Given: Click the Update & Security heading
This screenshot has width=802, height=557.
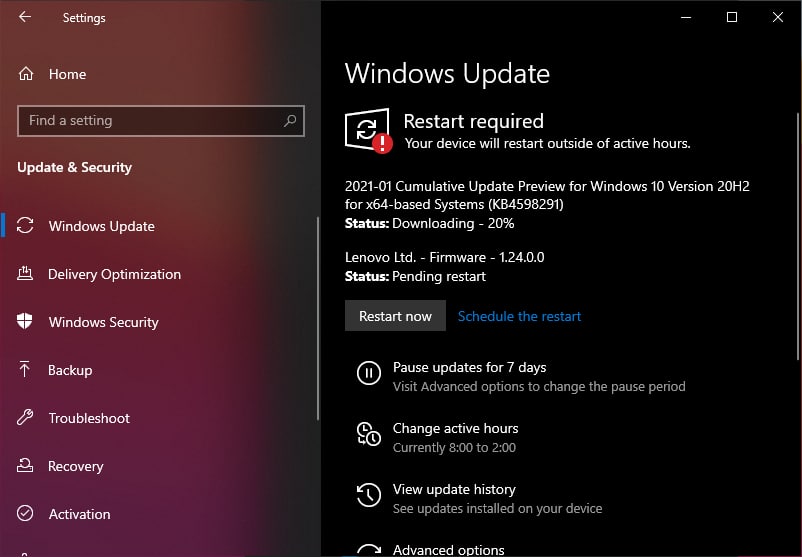Looking at the screenshot, I should pyautogui.click(x=75, y=167).
